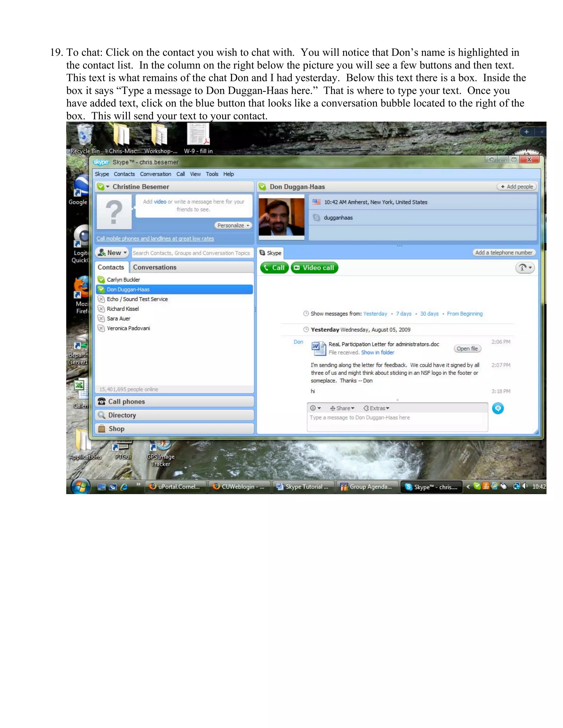Click Open file for received document
The height and width of the screenshot is (728, 563).
pyautogui.click(x=467, y=349)
